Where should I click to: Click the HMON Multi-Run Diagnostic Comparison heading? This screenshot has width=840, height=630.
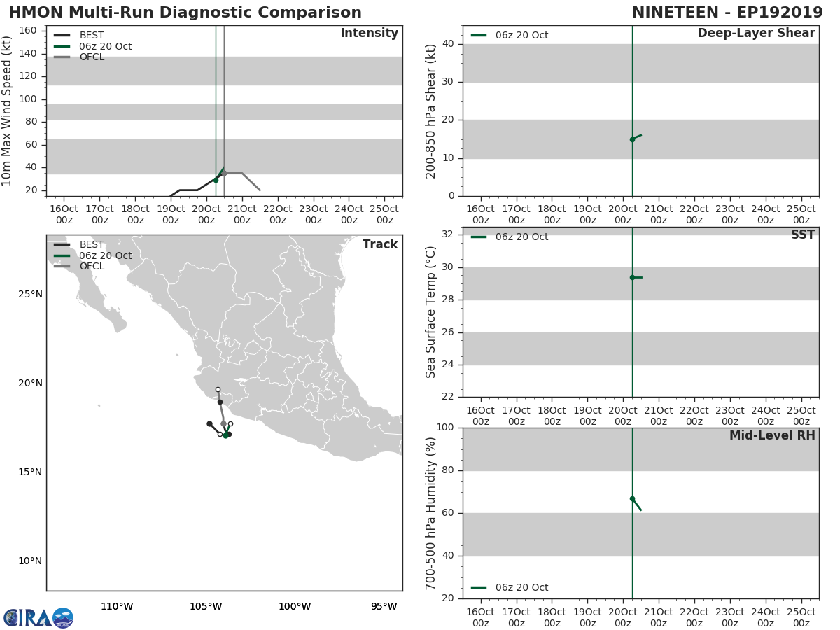(185, 13)
